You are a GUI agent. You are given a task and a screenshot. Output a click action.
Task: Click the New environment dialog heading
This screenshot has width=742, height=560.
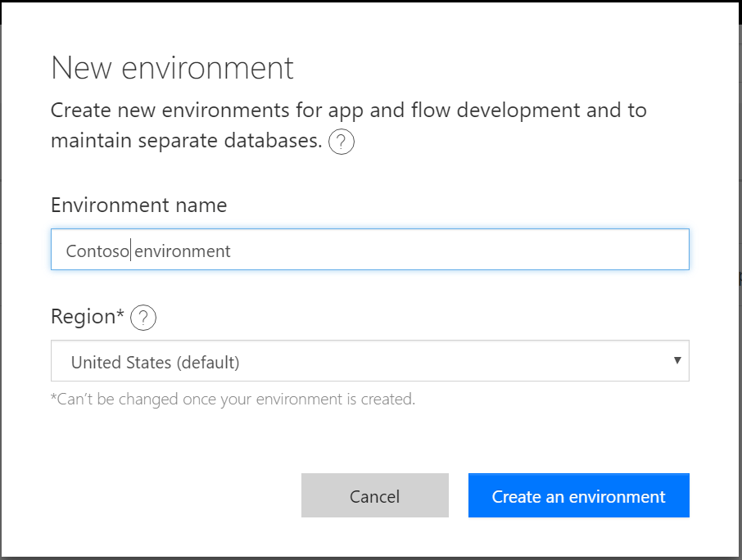tap(172, 68)
